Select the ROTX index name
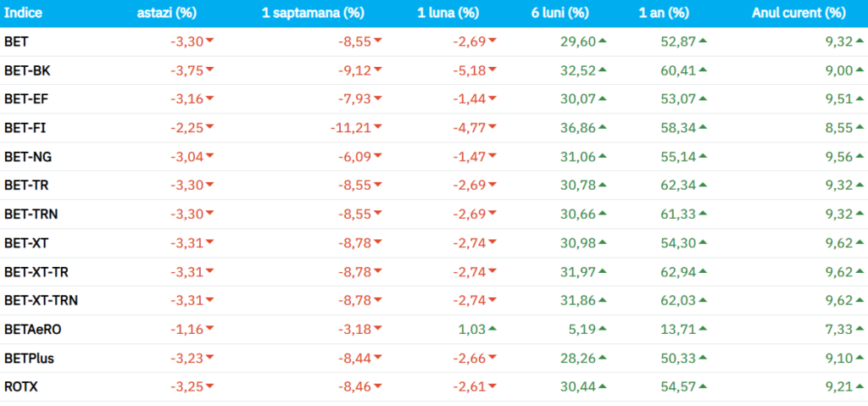 [21, 387]
